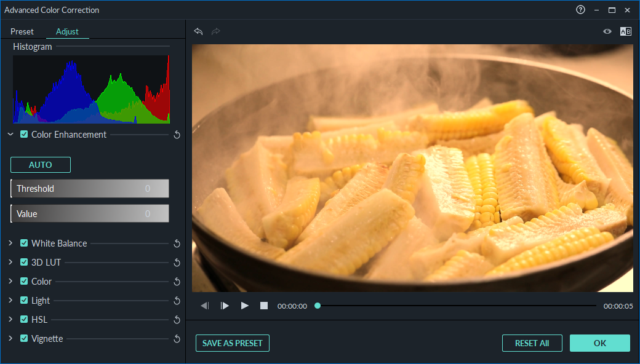Click the Threshold slider bar
Screen dimensions: 640x364
(x=90, y=189)
